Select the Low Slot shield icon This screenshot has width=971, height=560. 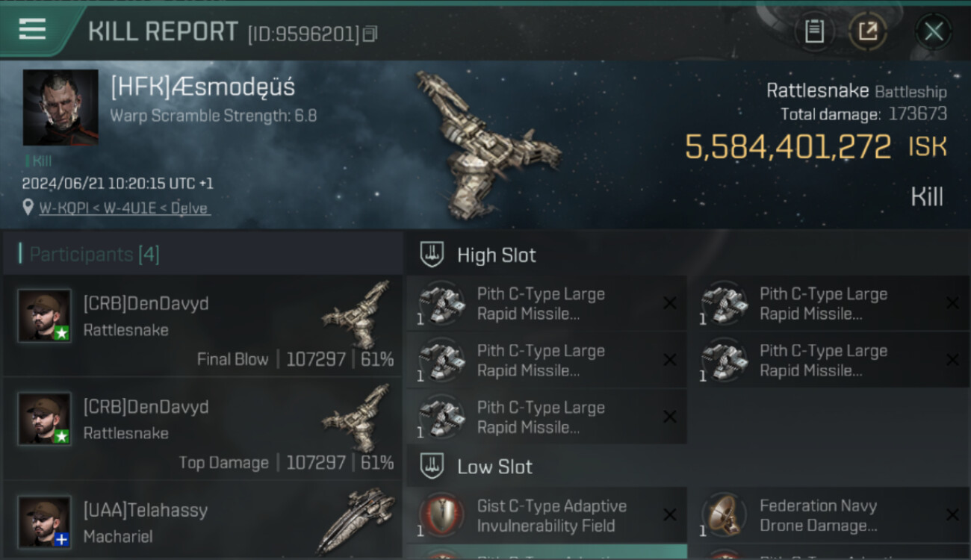[432, 467]
